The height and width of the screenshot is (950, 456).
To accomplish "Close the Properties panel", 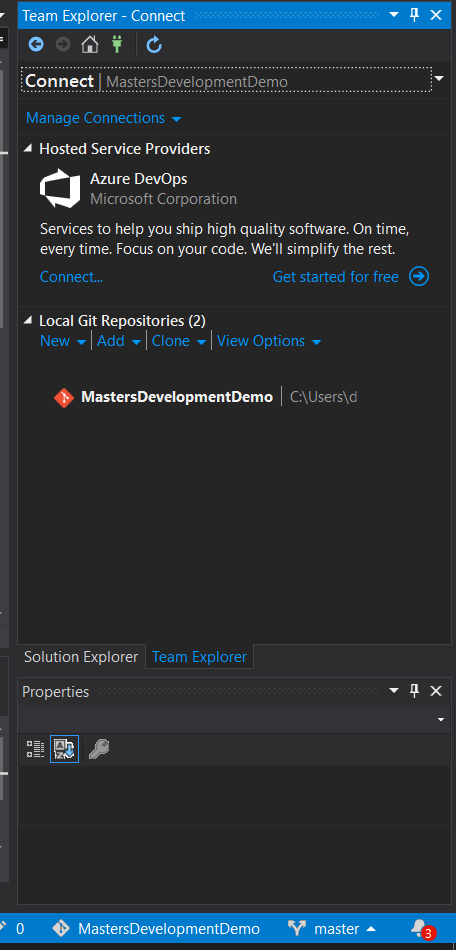I will click(436, 691).
